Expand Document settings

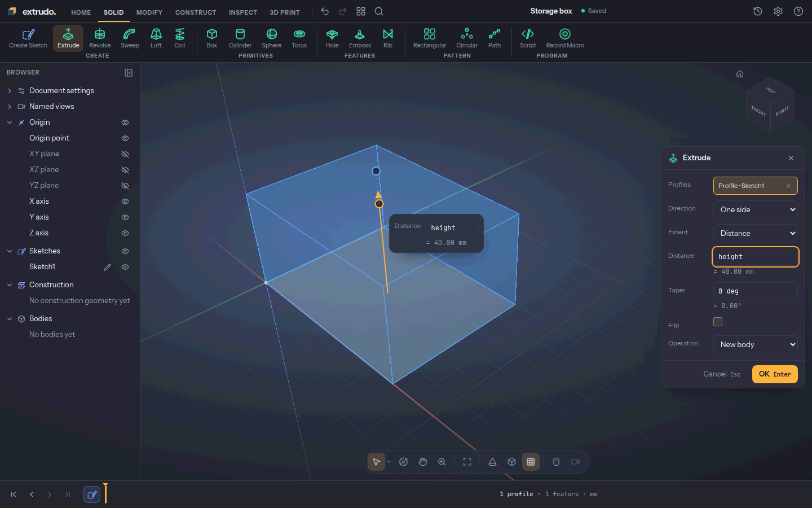coord(10,91)
